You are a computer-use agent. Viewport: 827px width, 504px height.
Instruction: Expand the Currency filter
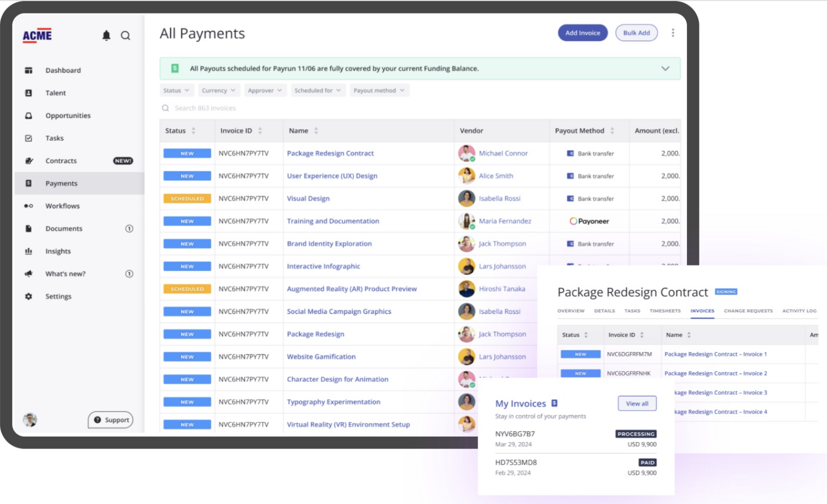pos(219,90)
